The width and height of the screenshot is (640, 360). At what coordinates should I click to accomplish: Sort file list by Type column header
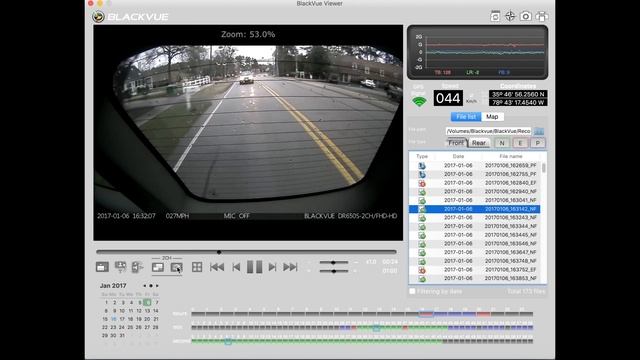(x=422, y=156)
